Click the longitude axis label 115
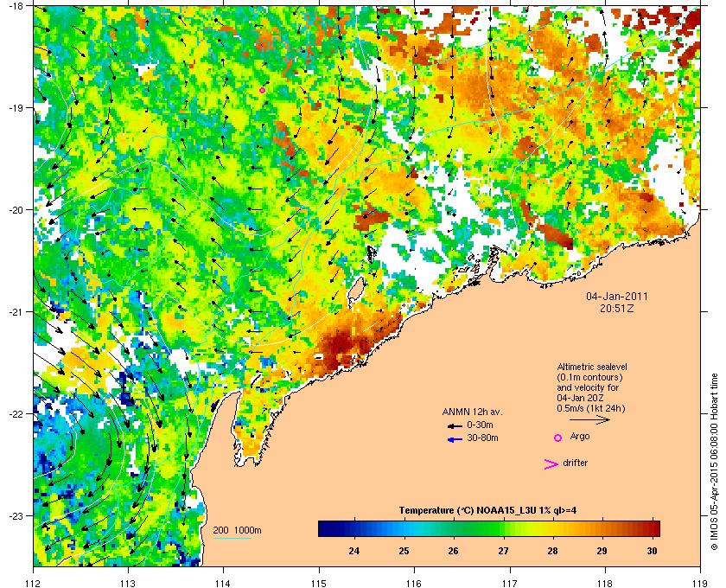Screen dimensions: 726x588 pos(319,583)
